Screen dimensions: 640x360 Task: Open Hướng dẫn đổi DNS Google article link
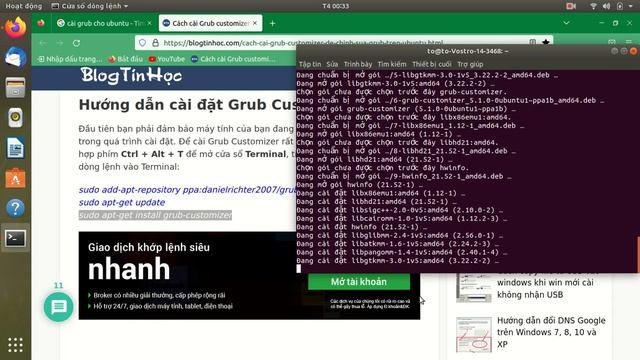point(551,332)
